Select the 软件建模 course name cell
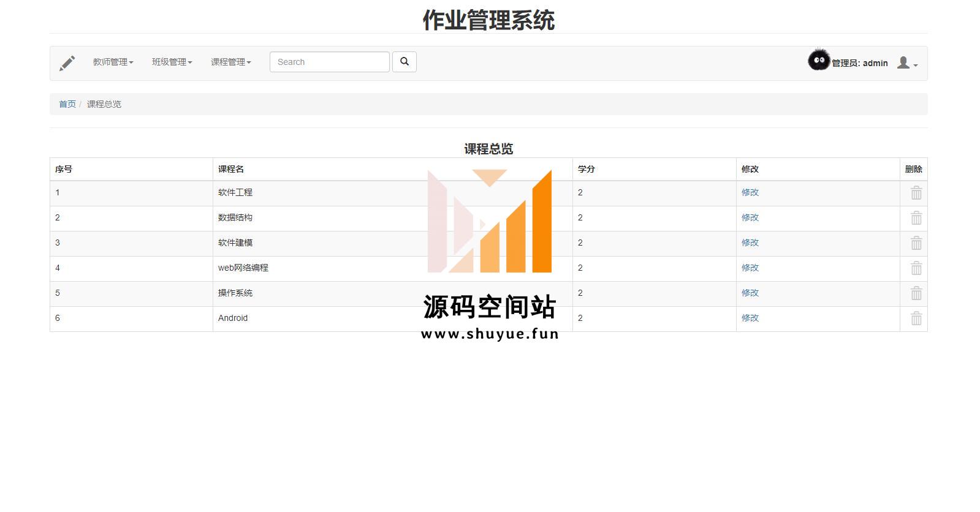Viewport: 980px width, 512px height. pyautogui.click(x=393, y=243)
